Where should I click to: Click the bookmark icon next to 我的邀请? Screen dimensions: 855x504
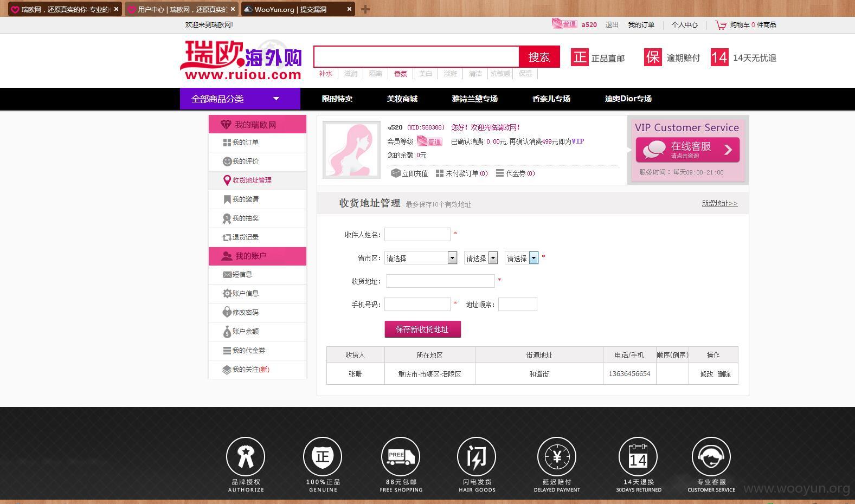coord(227,199)
